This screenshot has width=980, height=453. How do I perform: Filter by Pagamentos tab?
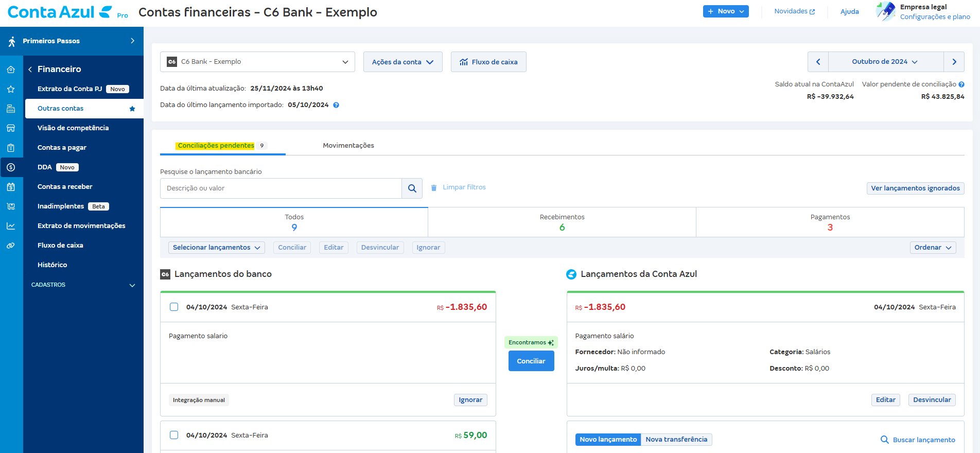830,222
